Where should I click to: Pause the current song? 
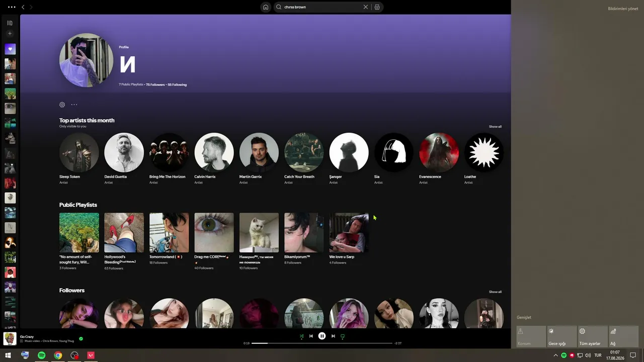[x=322, y=336]
